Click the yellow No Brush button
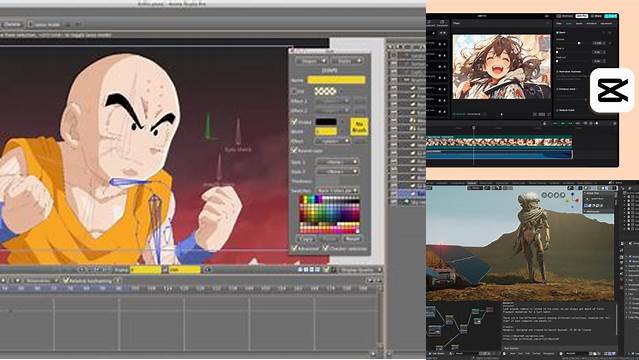This screenshot has width=639, height=360. point(359,126)
